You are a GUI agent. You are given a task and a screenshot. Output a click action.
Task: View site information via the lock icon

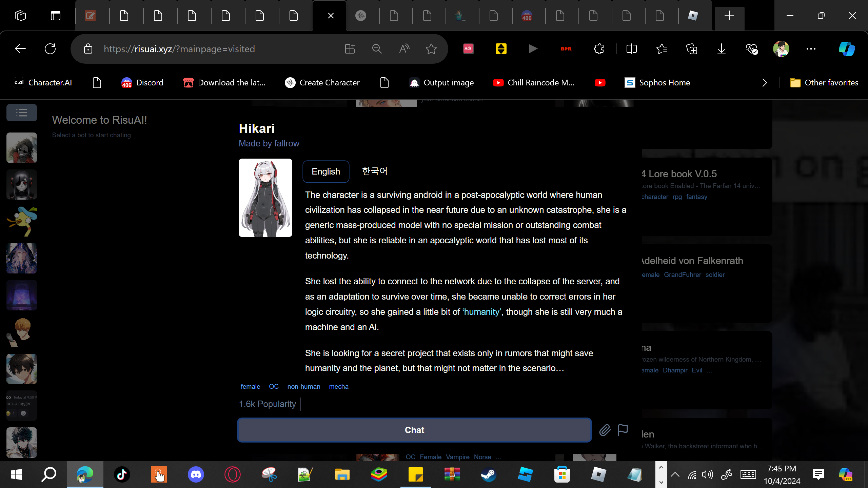pyautogui.click(x=88, y=49)
